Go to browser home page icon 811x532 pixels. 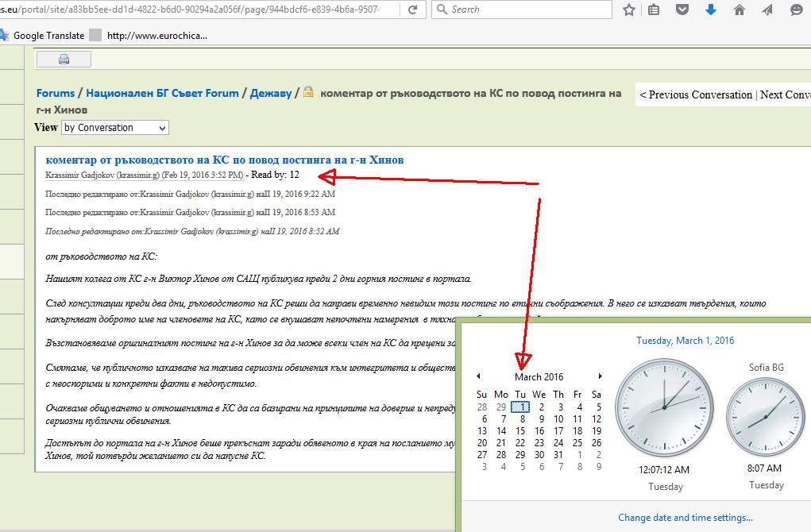(x=739, y=10)
